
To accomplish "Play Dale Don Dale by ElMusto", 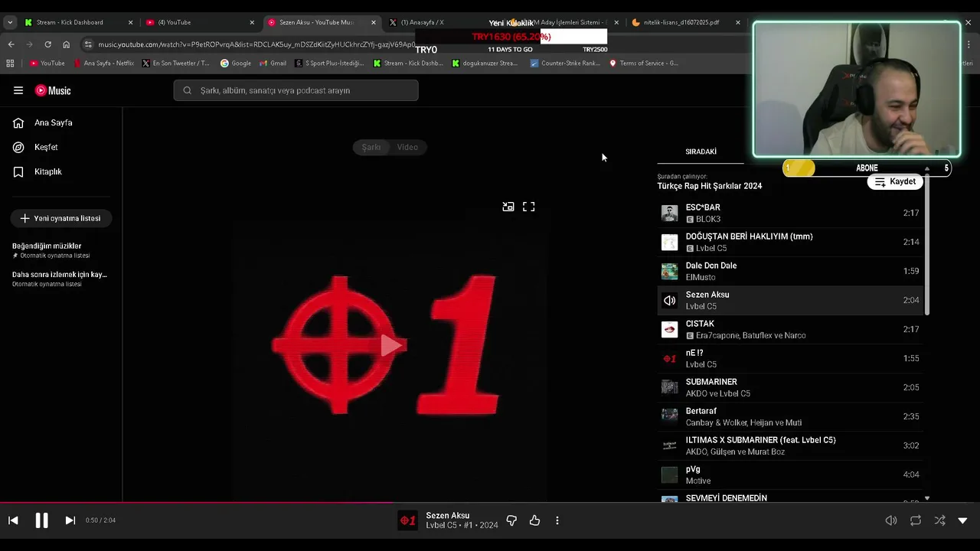I will point(789,271).
